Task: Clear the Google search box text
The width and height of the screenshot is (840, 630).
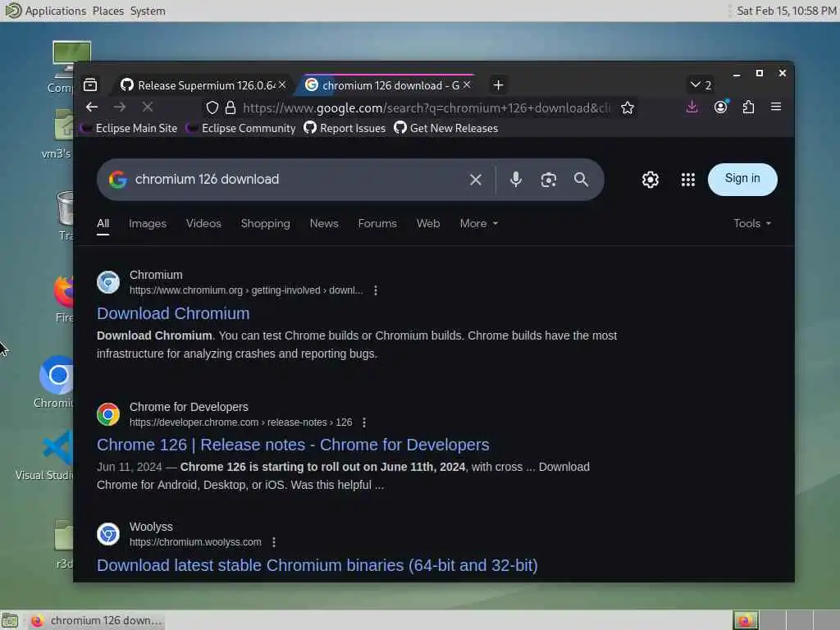Action: [x=475, y=180]
